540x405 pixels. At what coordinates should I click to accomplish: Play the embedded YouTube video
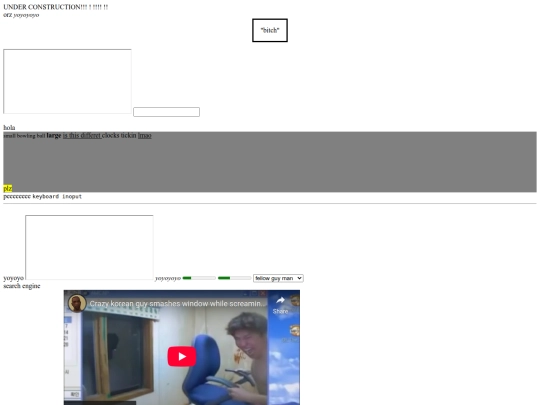[182, 356]
